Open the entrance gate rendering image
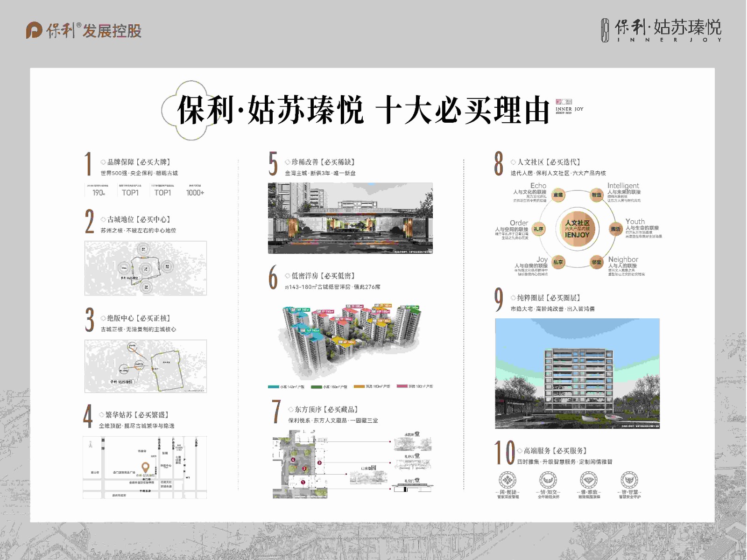 click(x=350, y=218)
